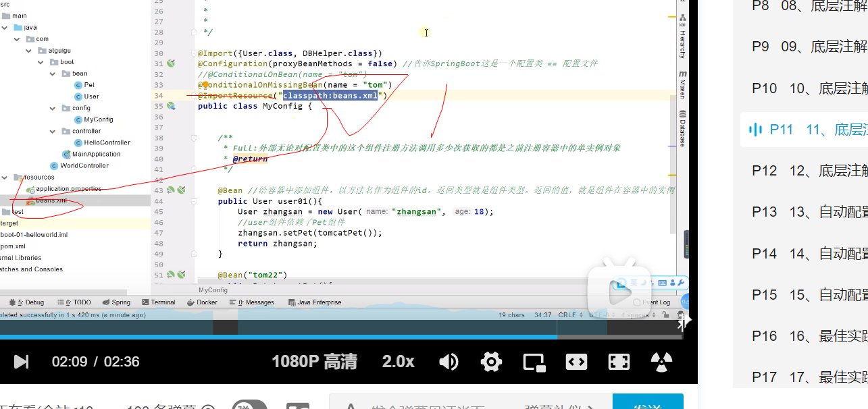Select episode P15 in playlist
Image resolution: width=868 pixels, height=409 pixels.
[x=810, y=294]
